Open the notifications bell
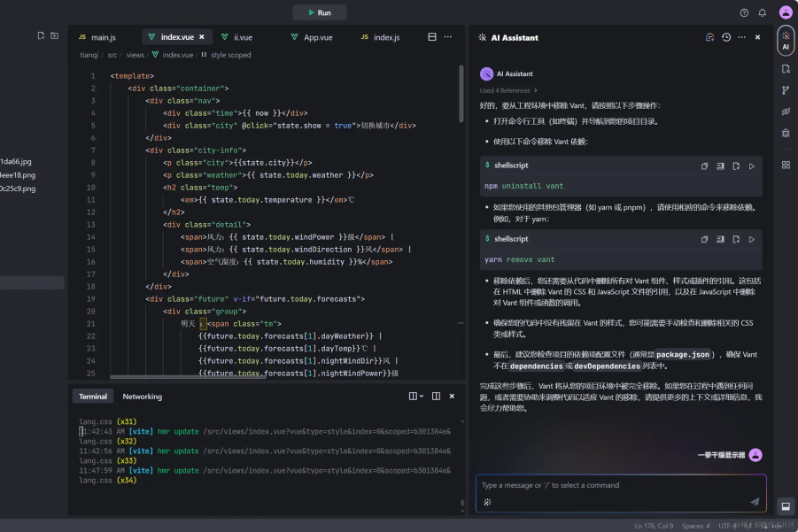Image resolution: width=798 pixels, height=532 pixels. point(763,12)
